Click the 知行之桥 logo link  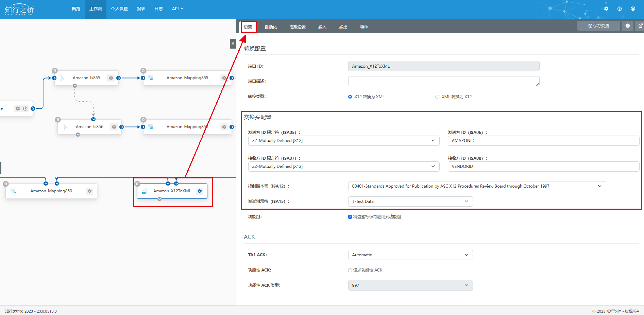click(x=19, y=10)
